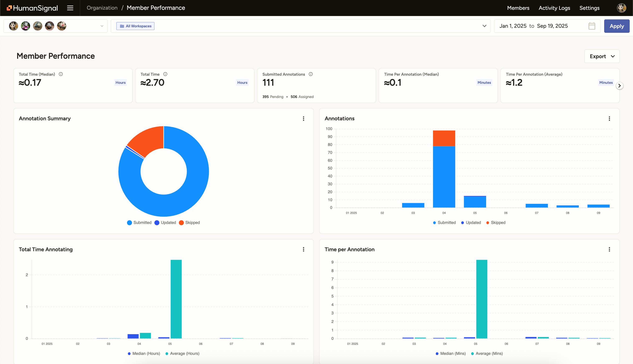Viewport: 633px width, 364px height.
Task: Open the Annotation Summary options menu
Action: 304,118
